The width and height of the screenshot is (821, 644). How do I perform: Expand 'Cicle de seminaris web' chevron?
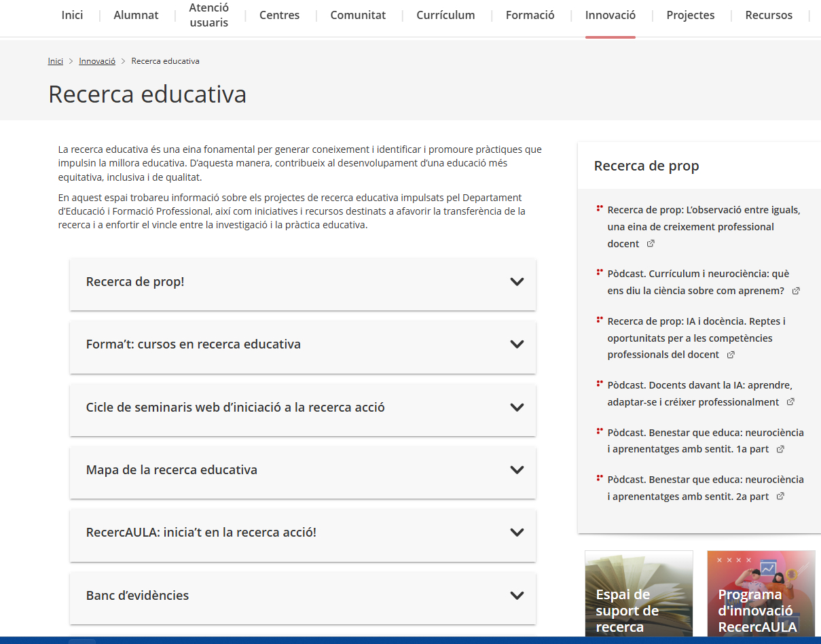(517, 408)
